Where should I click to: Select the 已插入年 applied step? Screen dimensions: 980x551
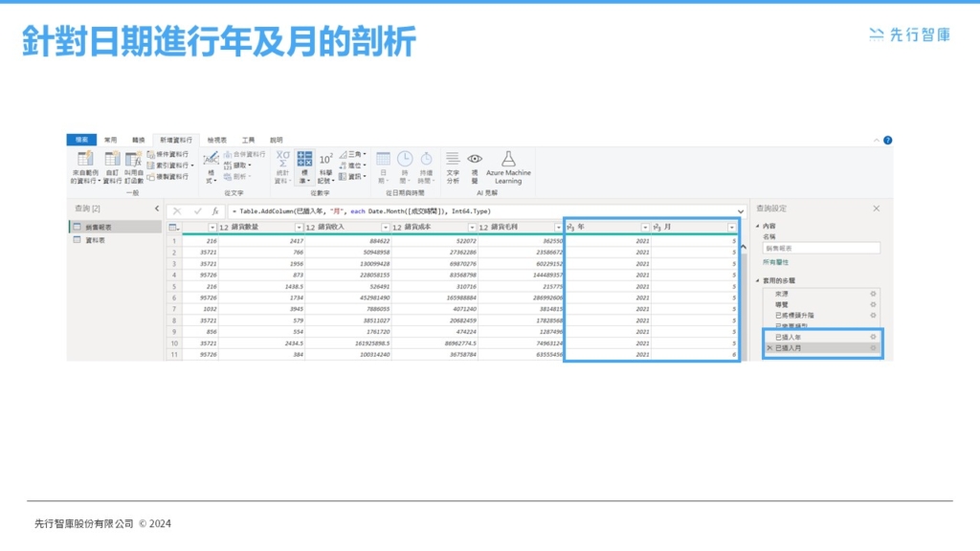coord(791,337)
